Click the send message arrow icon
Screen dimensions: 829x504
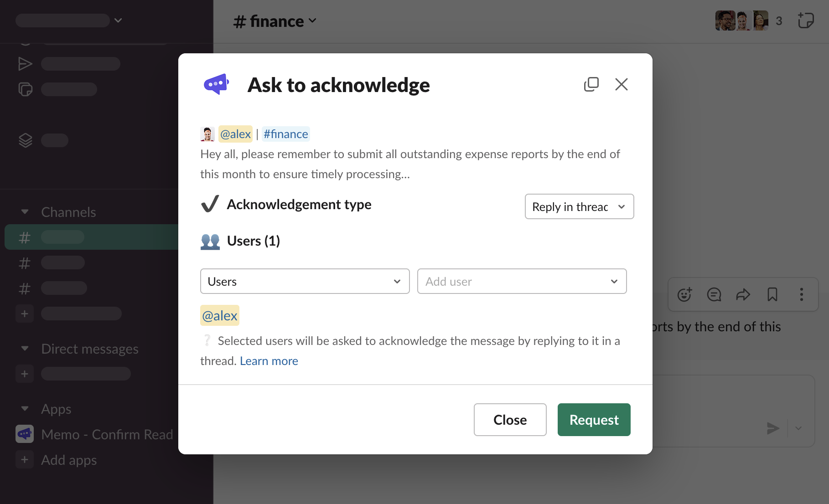(773, 428)
